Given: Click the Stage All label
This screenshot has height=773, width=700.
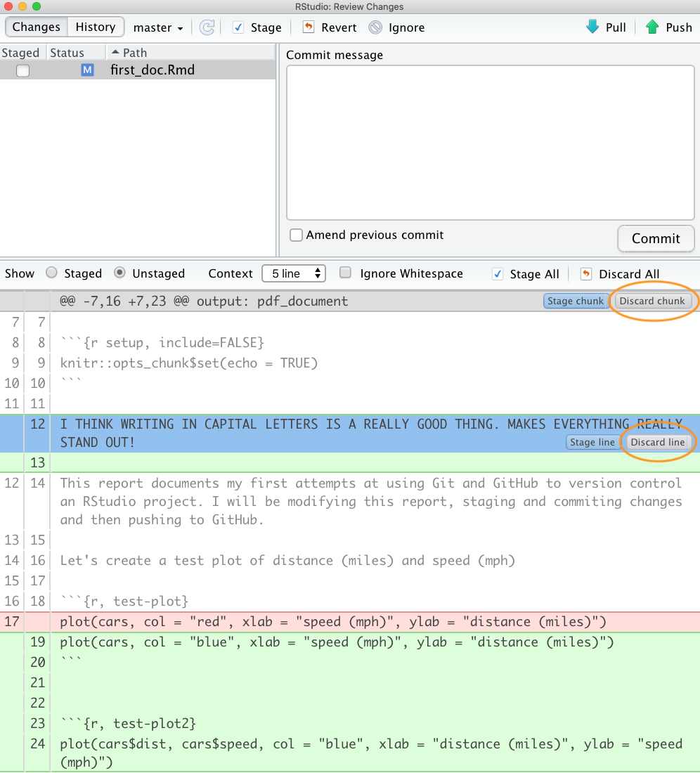Looking at the screenshot, I should tap(534, 274).
